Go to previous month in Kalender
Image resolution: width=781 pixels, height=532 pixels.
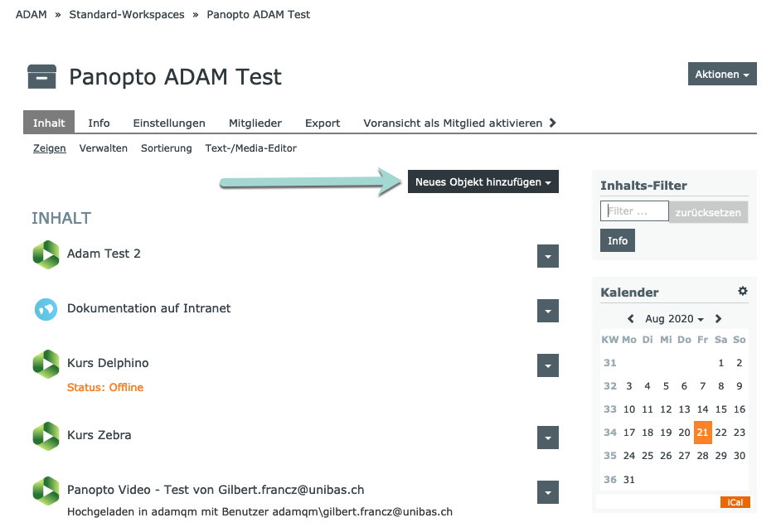pos(631,319)
